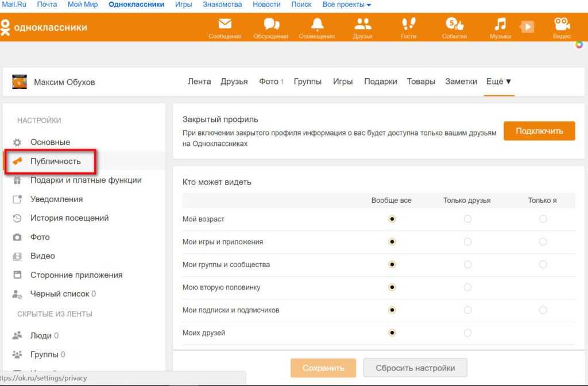Open the Друзья people icon
Viewport: 588px width, 386px height.
363,24
